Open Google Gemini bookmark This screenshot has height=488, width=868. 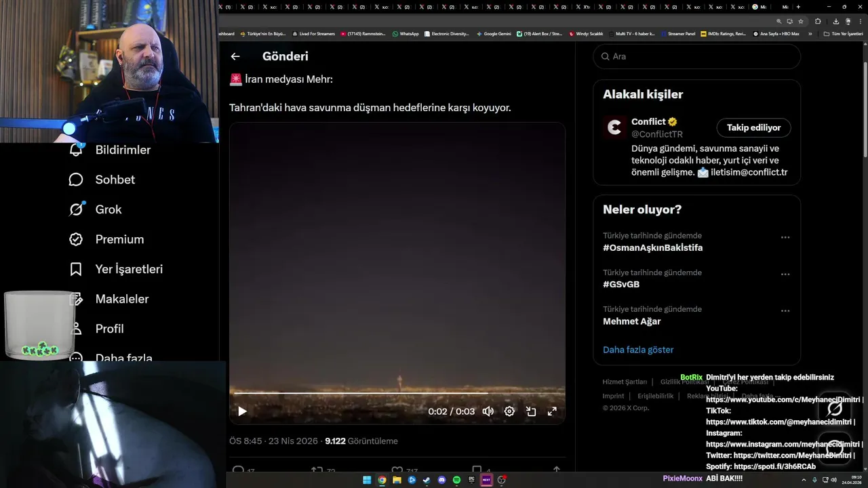click(494, 34)
